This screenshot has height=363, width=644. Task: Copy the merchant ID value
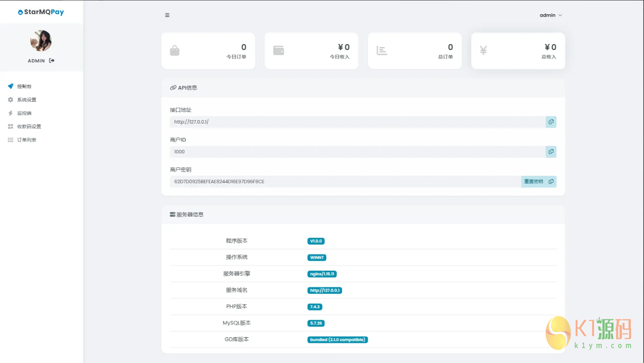click(551, 152)
